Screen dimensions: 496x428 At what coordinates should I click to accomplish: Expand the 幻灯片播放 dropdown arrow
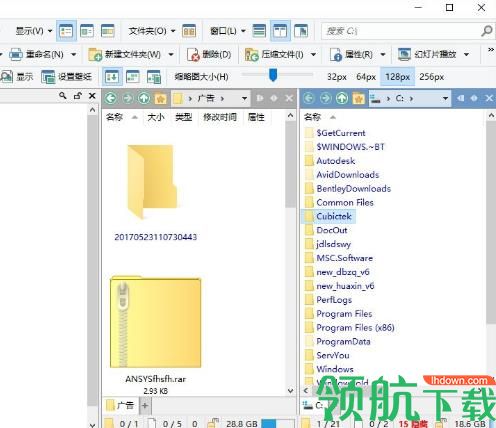click(x=466, y=54)
